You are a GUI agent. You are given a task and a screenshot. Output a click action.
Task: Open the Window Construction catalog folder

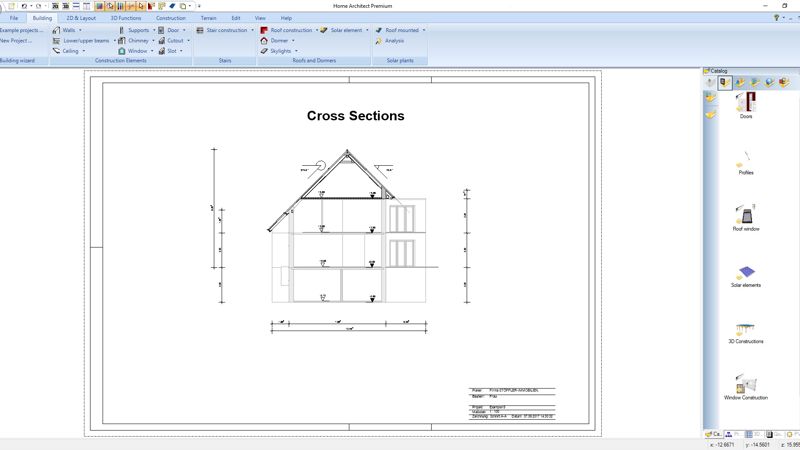point(746,387)
